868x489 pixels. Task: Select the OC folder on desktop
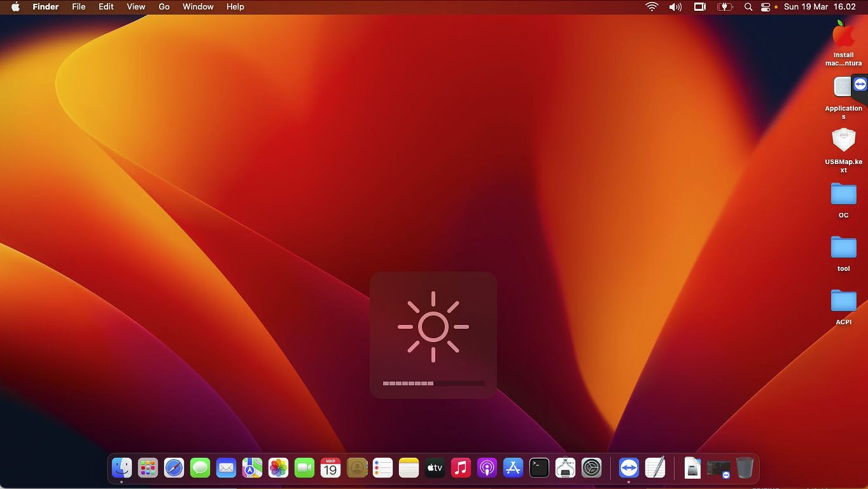(843, 195)
